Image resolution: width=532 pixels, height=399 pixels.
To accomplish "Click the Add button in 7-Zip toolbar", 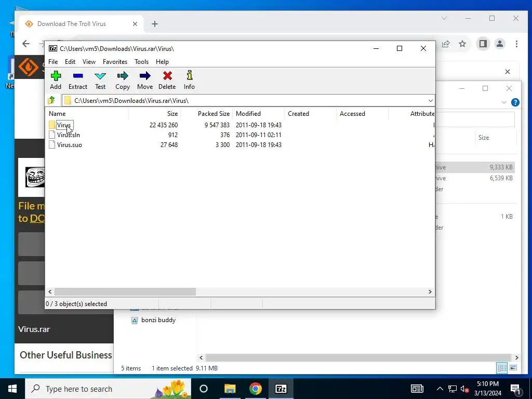I will point(56,81).
